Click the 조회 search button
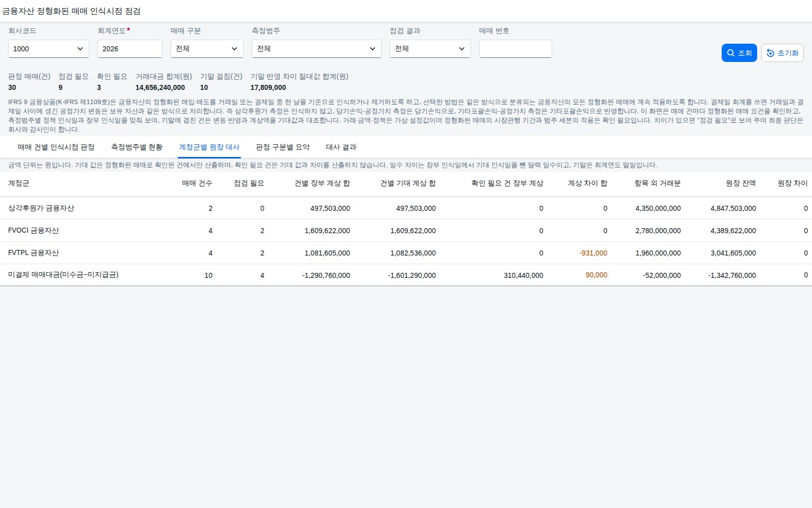Viewport: 812px width, 508px height. point(739,53)
